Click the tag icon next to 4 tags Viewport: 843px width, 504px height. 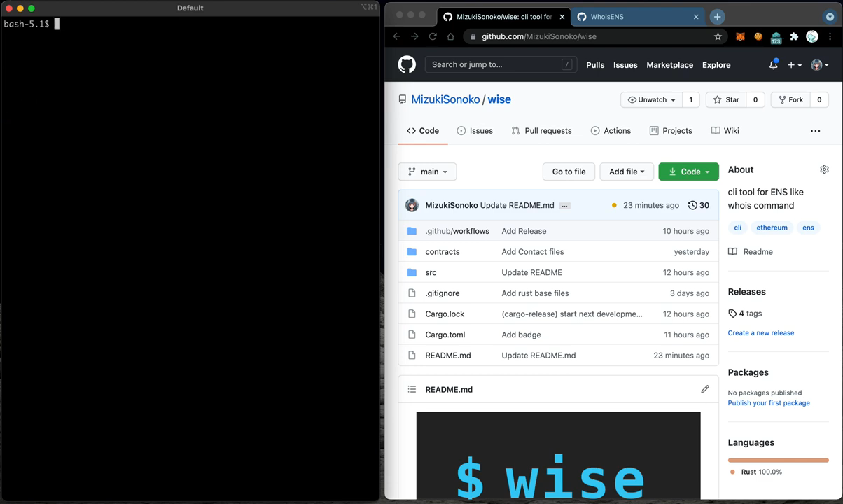(732, 314)
